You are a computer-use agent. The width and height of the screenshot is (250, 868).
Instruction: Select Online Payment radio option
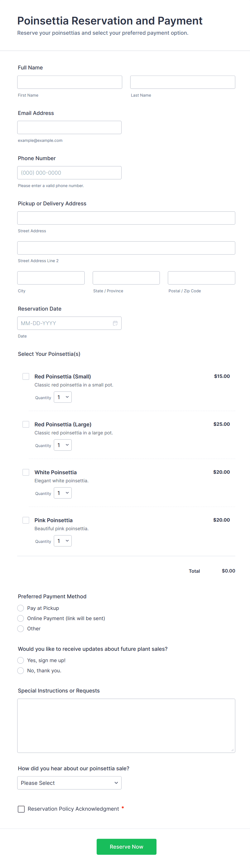21,618
